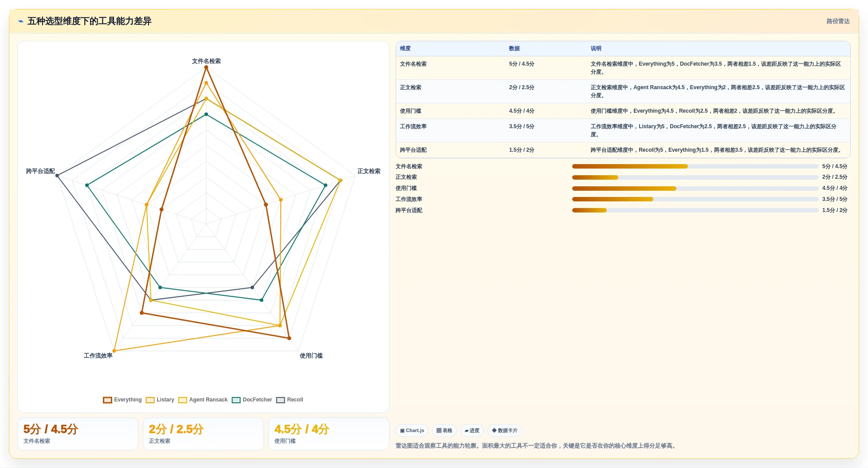Click the 文件名检索 radar axis label
The image size is (868, 468).
coord(206,61)
